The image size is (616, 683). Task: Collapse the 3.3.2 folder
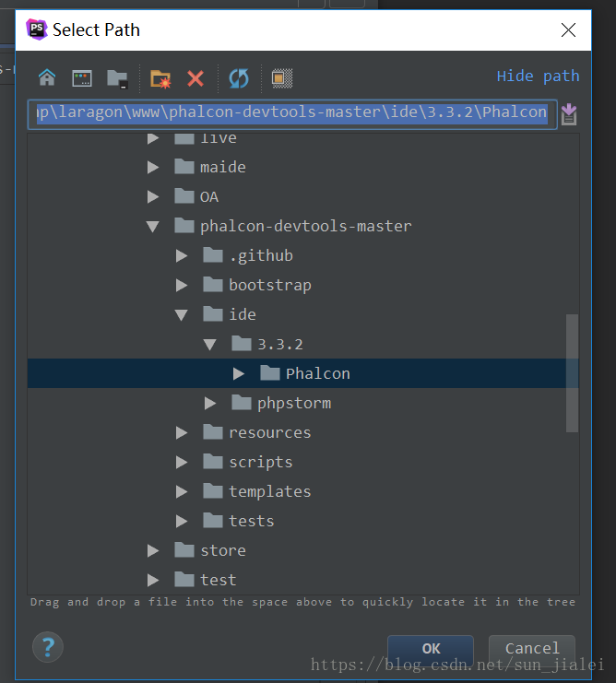tap(210, 345)
